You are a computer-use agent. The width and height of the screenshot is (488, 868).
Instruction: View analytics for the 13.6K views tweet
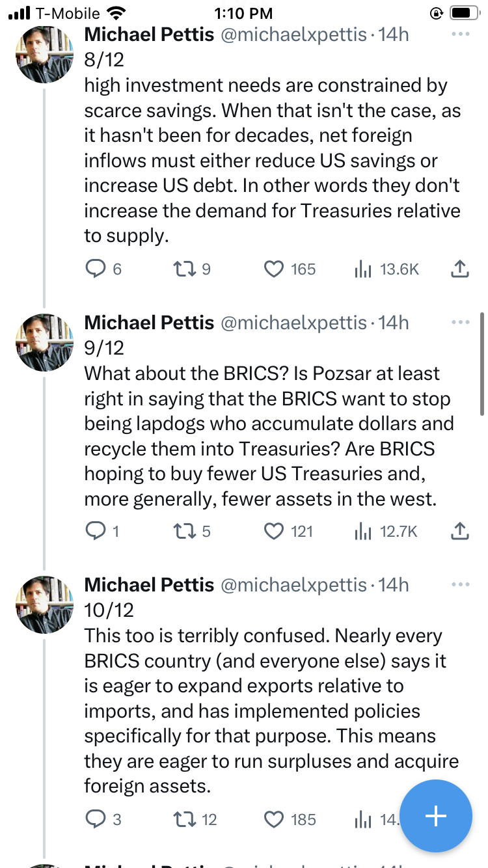(x=362, y=269)
